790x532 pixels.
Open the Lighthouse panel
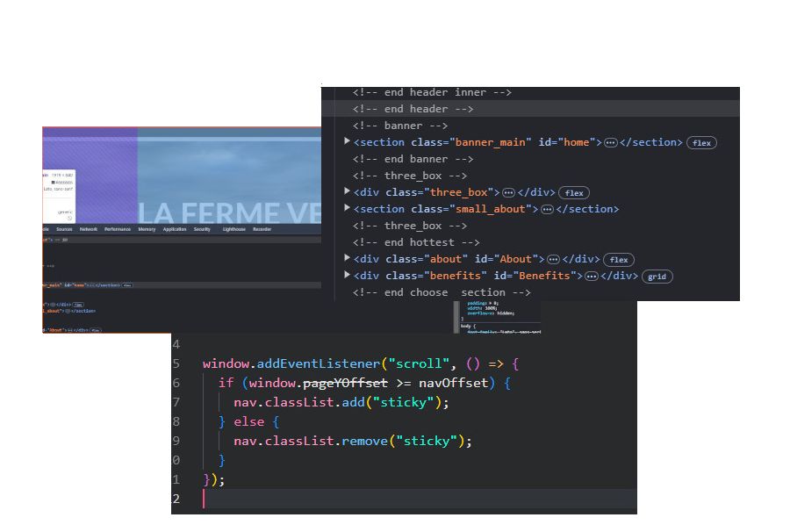coord(232,229)
